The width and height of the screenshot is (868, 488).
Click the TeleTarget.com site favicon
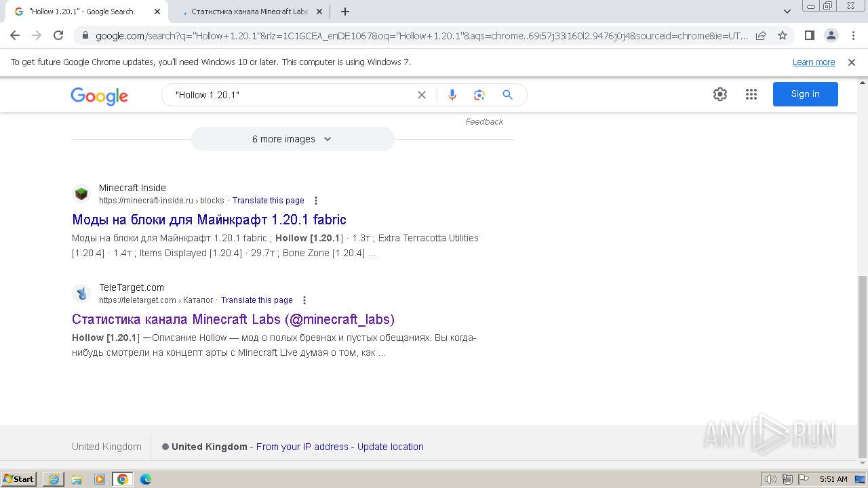coord(81,293)
